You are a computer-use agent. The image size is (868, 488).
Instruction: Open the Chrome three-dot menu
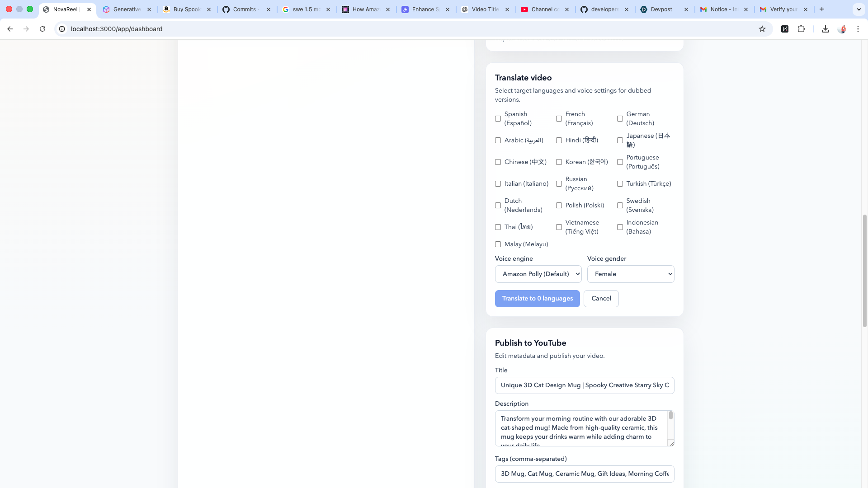(x=858, y=29)
